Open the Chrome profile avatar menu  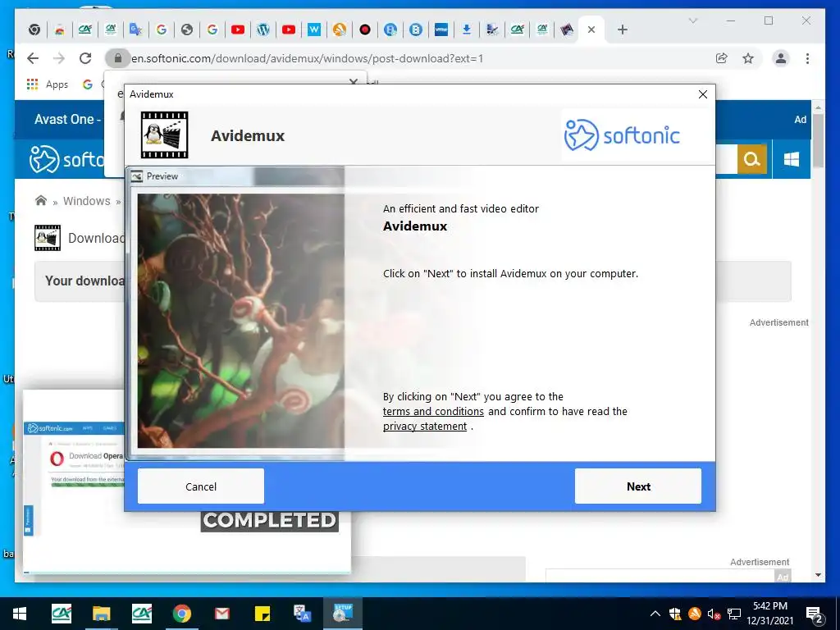point(781,58)
